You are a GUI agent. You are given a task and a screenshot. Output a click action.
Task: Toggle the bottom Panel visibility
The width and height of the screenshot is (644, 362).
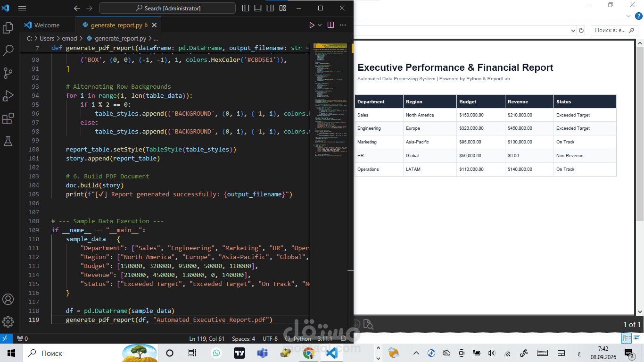coord(258,8)
